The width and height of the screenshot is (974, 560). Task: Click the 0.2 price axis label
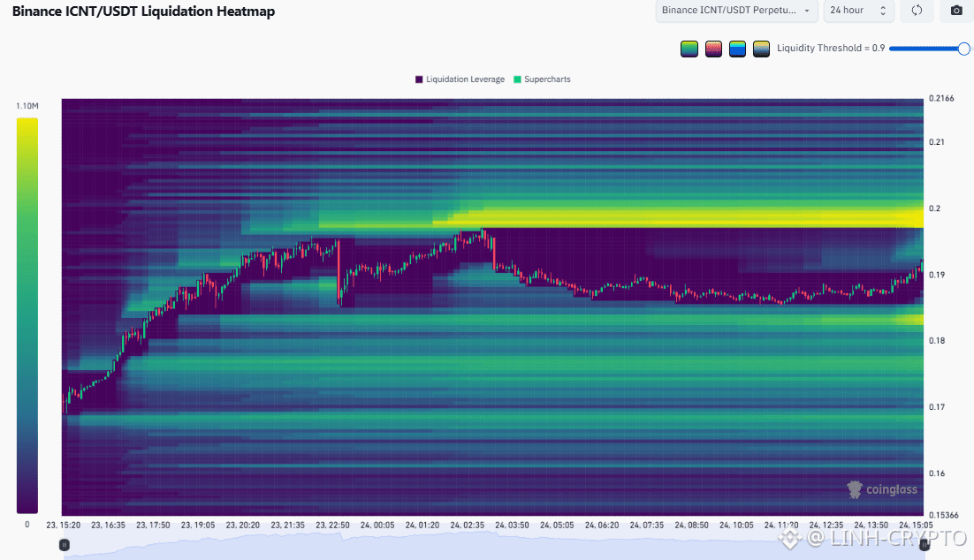(x=934, y=208)
